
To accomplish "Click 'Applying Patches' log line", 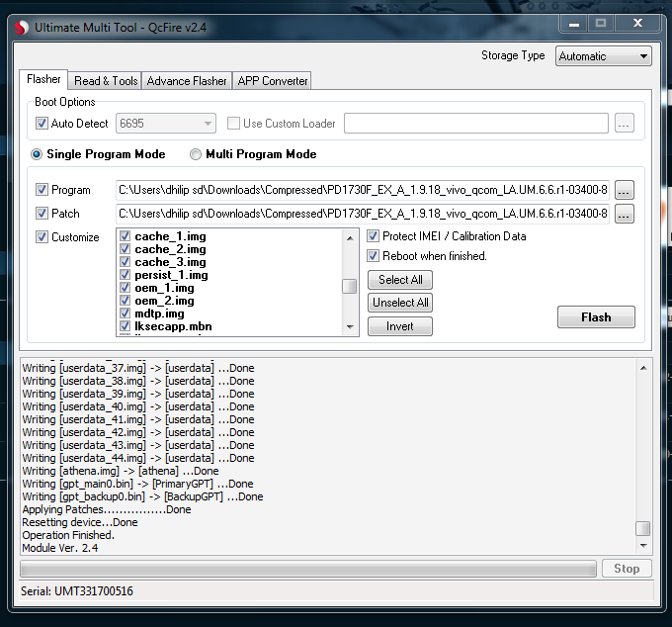I will (x=107, y=509).
